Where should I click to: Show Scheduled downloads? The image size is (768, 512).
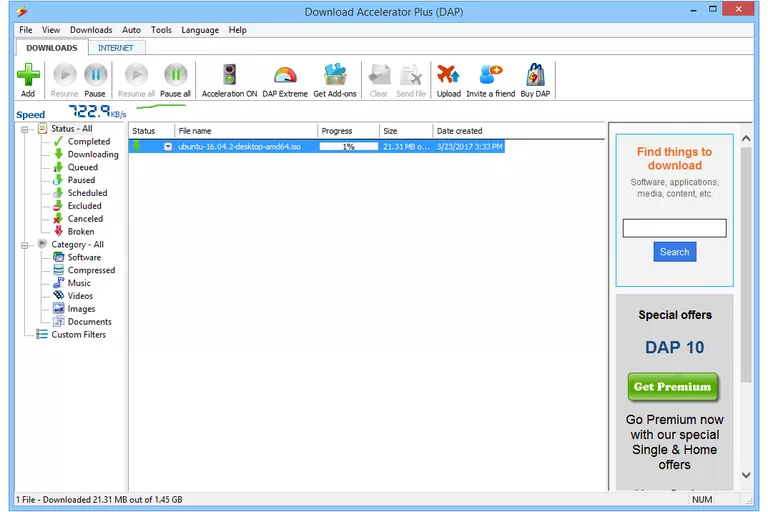(x=87, y=193)
